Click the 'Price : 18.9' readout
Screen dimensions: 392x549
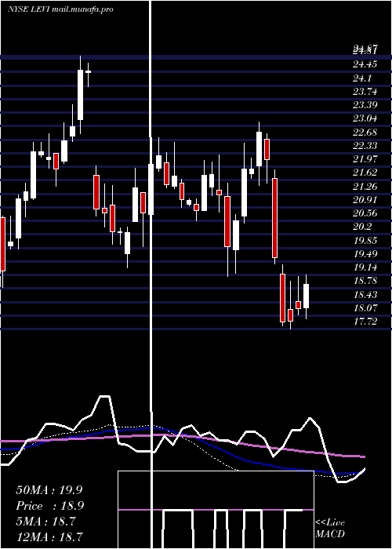click(49, 506)
